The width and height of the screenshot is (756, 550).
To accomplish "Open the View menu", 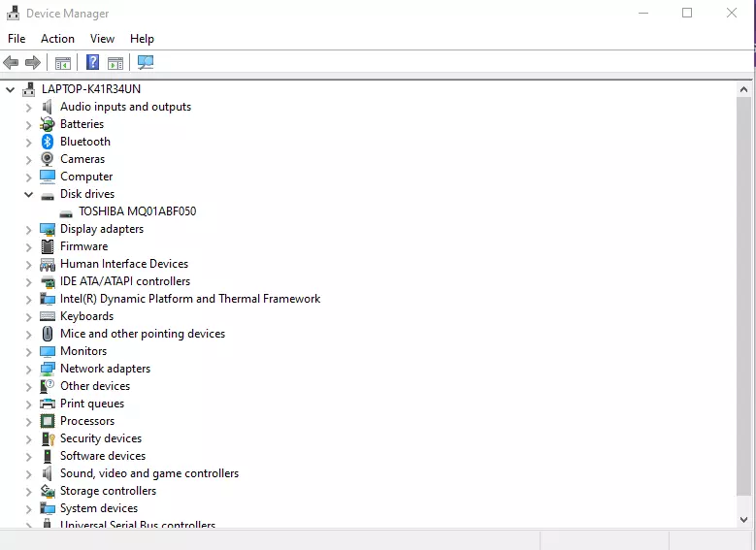I will click(102, 39).
